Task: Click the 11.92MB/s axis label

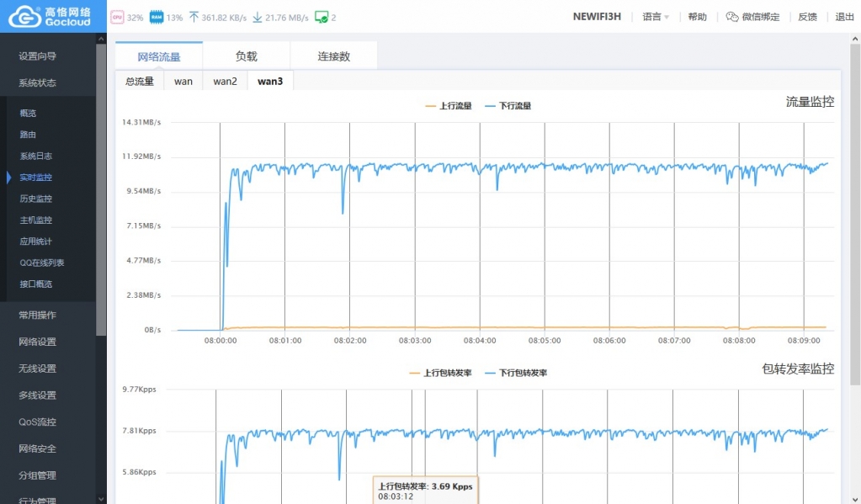Action: tap(141, 157)
